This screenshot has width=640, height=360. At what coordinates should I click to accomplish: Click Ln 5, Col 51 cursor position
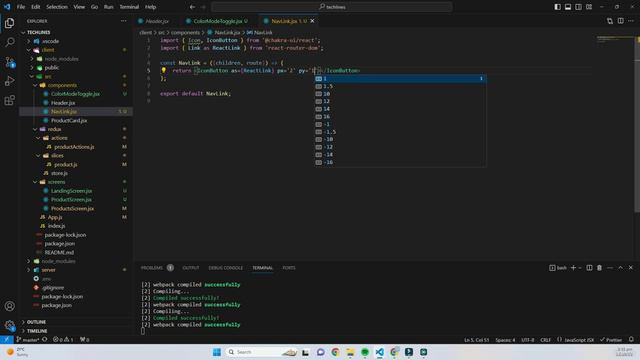click(476, 340)
